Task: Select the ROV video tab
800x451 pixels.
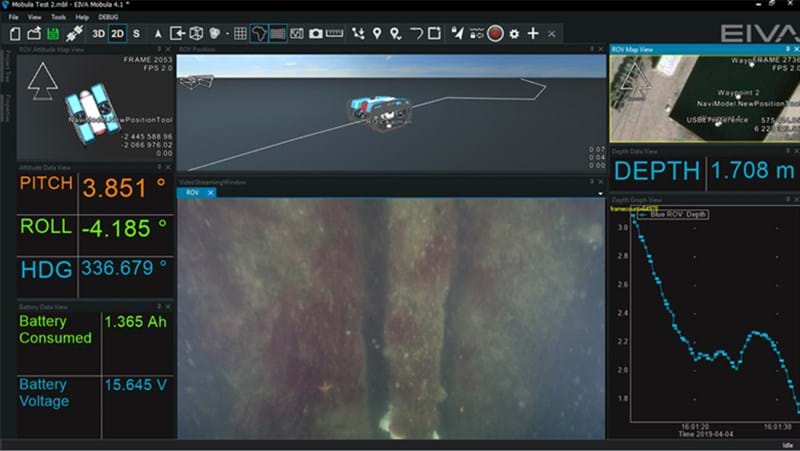Action: coord(193,192)
